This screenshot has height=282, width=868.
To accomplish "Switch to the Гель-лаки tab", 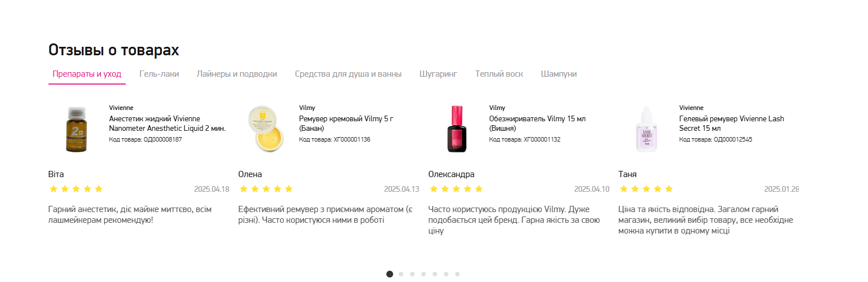I will pyautogui.click(x=159, y=74).
